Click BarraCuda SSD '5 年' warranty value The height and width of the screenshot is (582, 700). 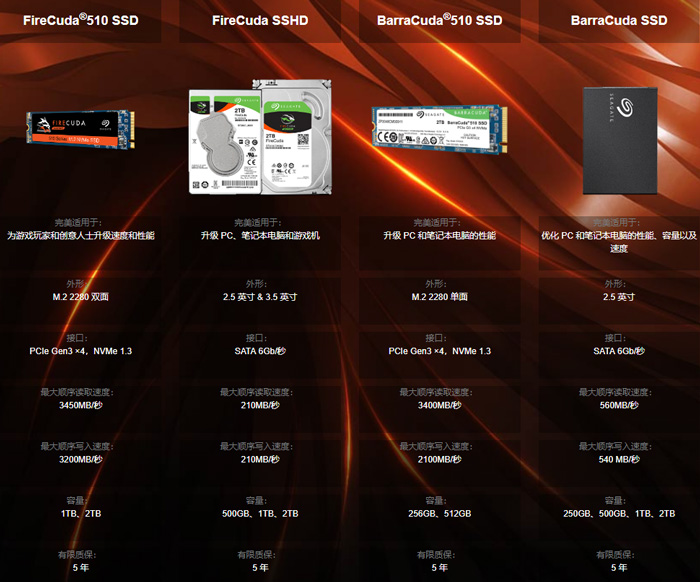619,568
